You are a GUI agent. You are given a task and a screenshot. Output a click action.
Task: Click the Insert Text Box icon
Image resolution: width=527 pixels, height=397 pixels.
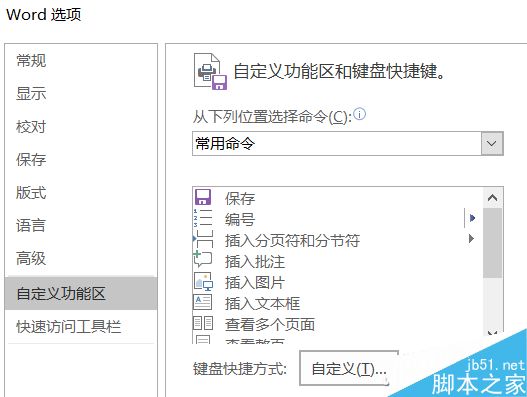[203, 302]
